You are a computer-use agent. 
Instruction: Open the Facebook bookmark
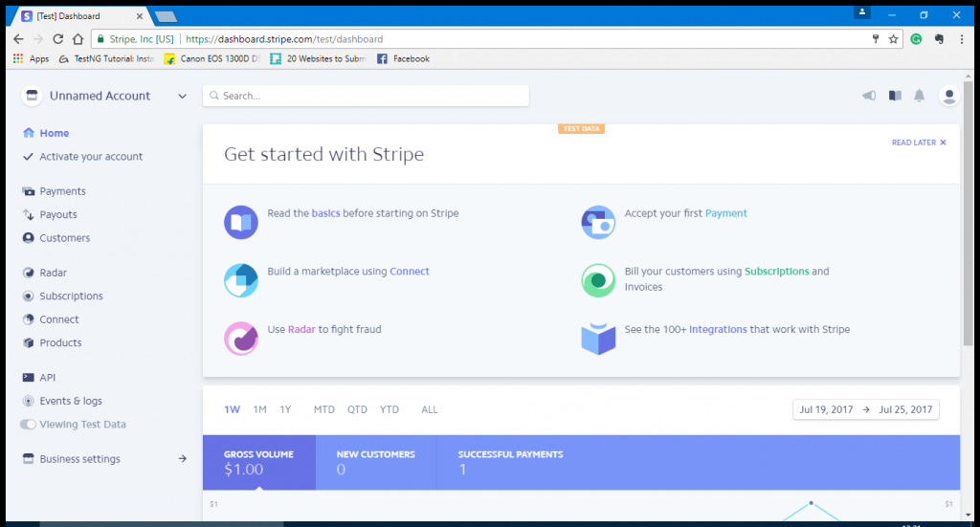click(x=403, y=58)
